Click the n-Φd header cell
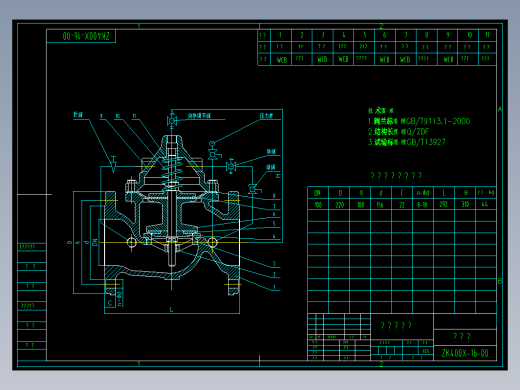This screenshot has width=520, height=390. coord(423,193)
